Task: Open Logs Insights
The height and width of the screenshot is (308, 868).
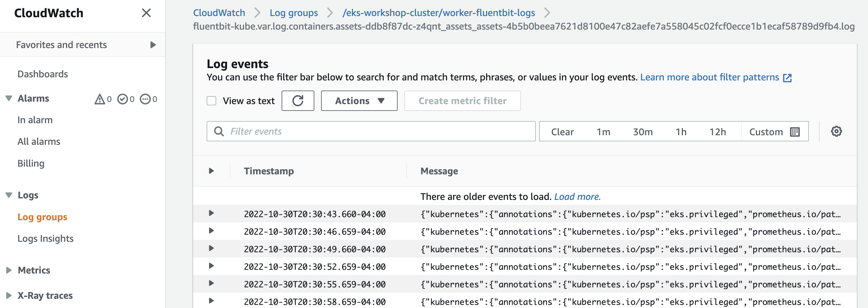Action: [45, 239]
